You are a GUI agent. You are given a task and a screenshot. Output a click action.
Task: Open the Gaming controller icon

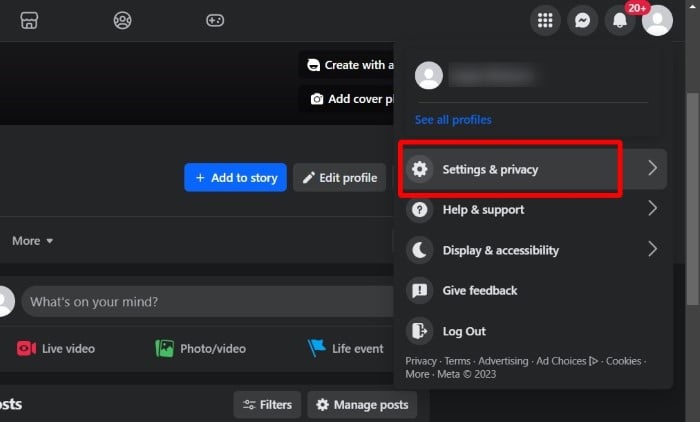click(215, 20)
